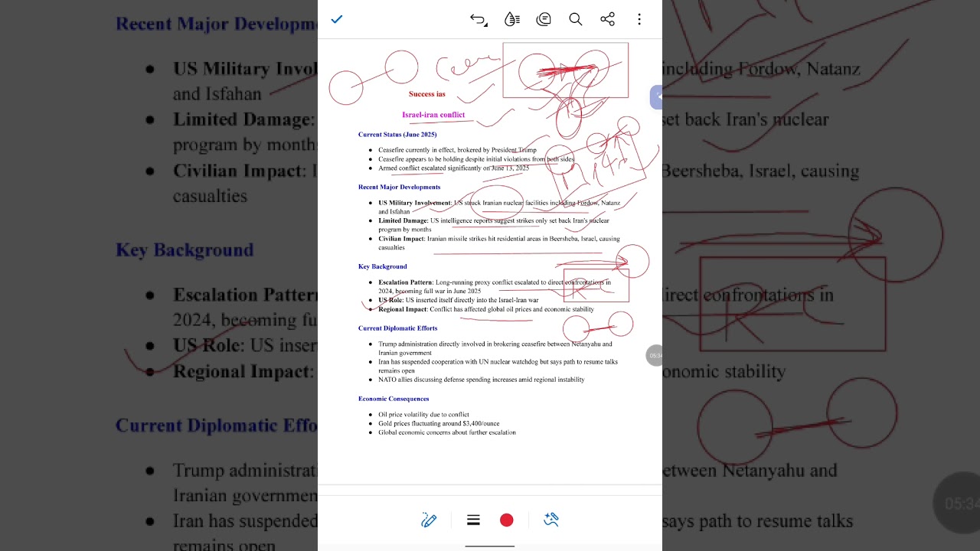This screenshot has width=980, height=551.
Task: Share the document via share icon
Action: click(x=608, y=19)
